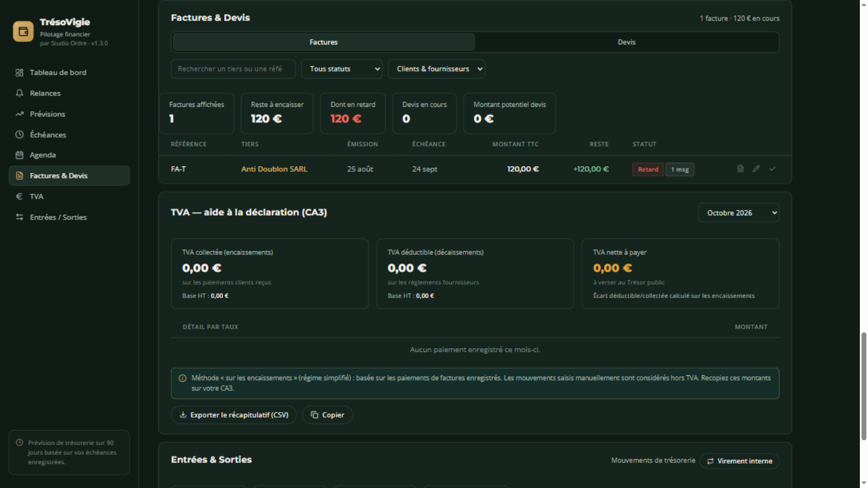Click the TrésoVigie wallet logo icon
The height and width of the screenshot is (488, 868).
tap(23, 31)
